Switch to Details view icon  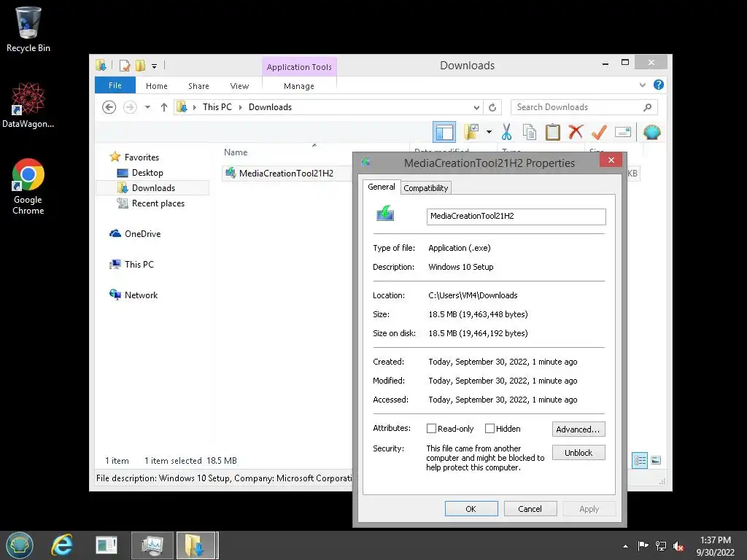[x=640, y=461]
